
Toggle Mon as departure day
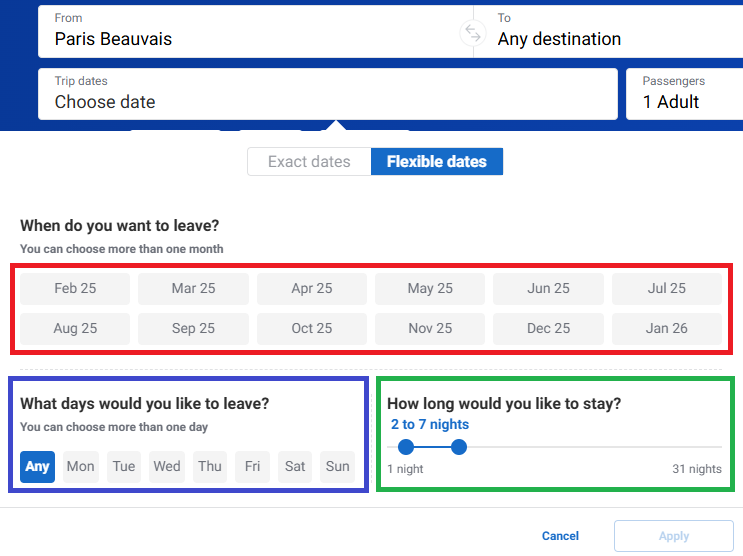click(x=80, y=466)
